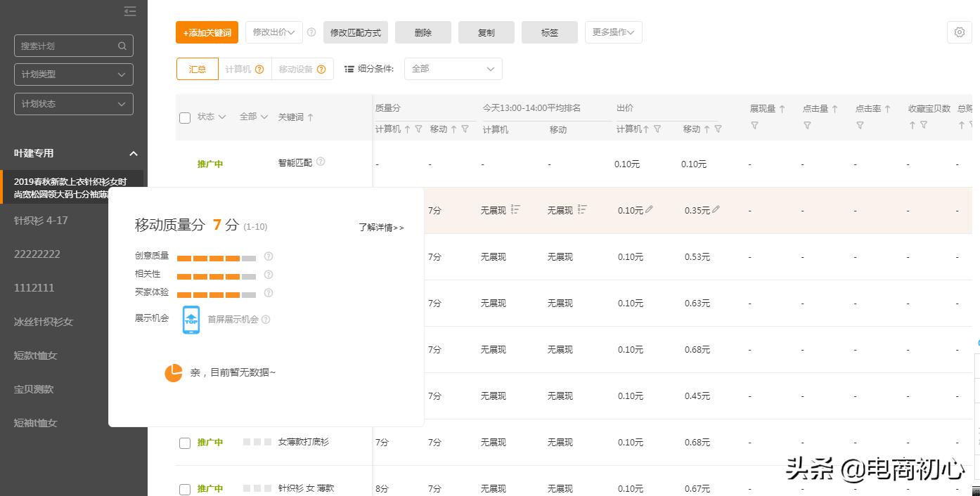Open the 计划类型 dropdown
Screen dimensions: 980x496
pyautogui.click(x=73, y=74)
